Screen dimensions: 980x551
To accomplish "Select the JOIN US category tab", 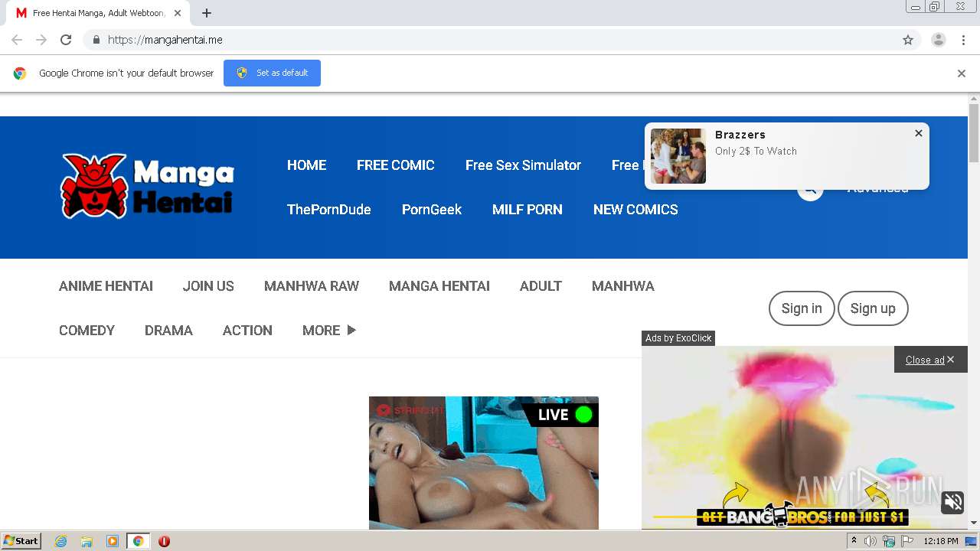I will coord(208,286).
